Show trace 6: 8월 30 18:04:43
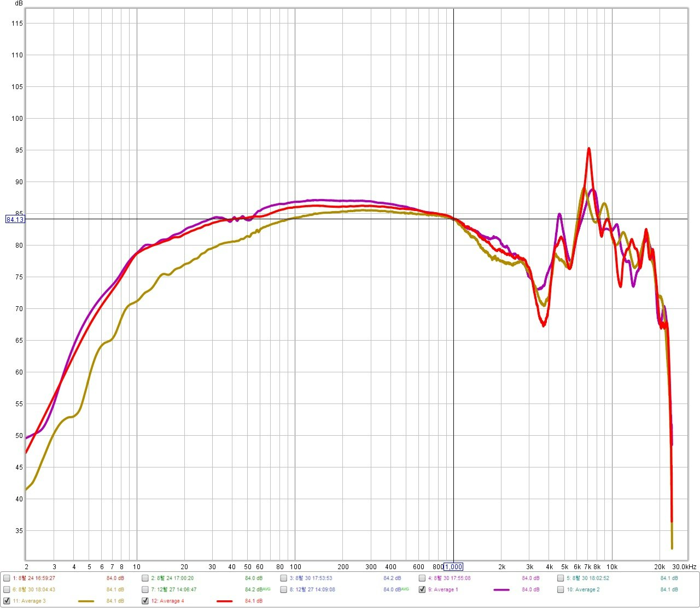The image size is (700, 608). pos(7,589)
